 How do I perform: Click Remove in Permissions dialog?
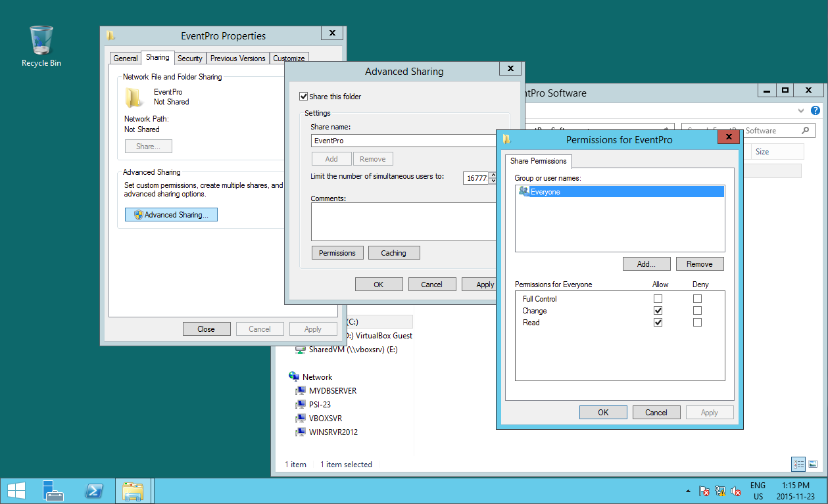pos(700,264)
